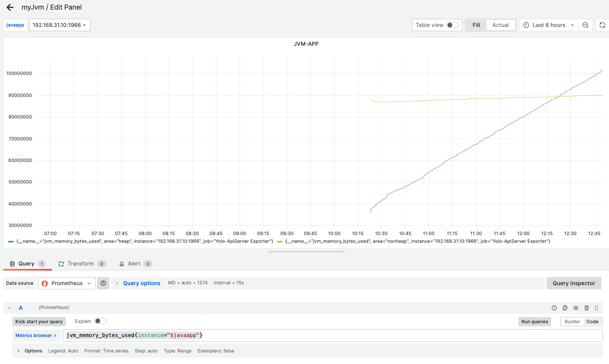Click myJvm / Edit Panel title

click(52, 7)
